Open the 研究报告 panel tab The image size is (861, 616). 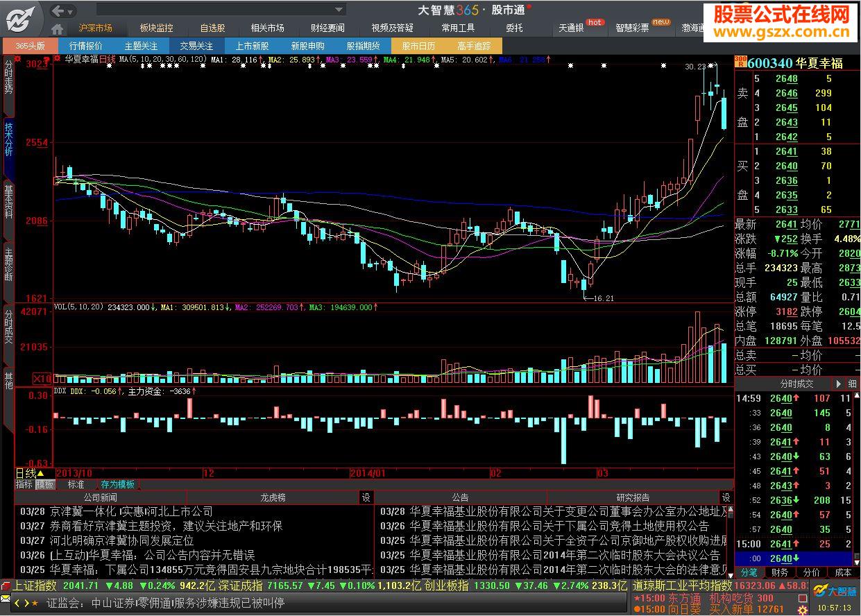pos(633,497)
